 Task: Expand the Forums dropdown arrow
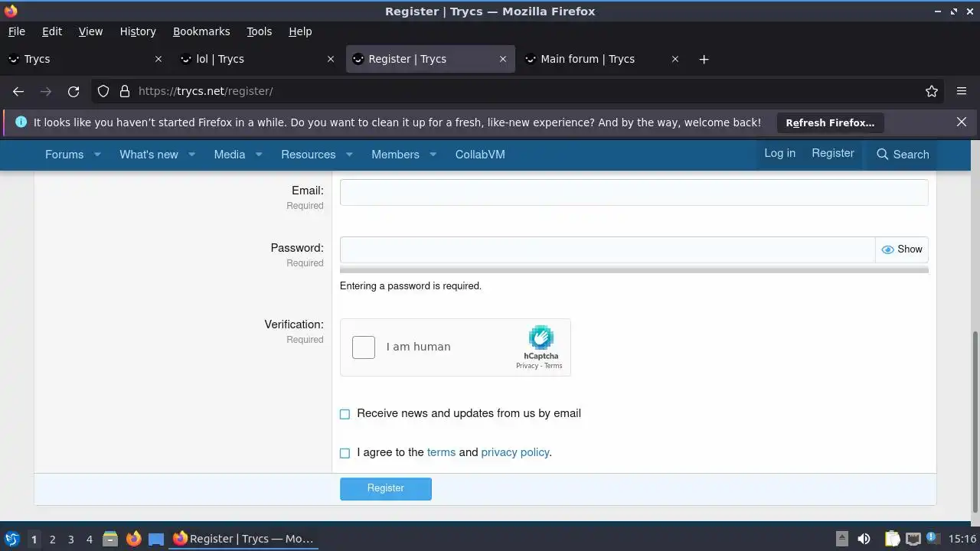tap(97, 155)
